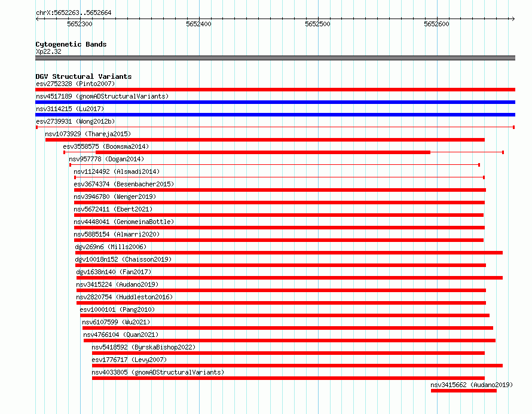Viewport: 532px width, 414px height.
Task: Open variant nsv4033805 (gnomADStructuralVariants)
Action: 158,372
